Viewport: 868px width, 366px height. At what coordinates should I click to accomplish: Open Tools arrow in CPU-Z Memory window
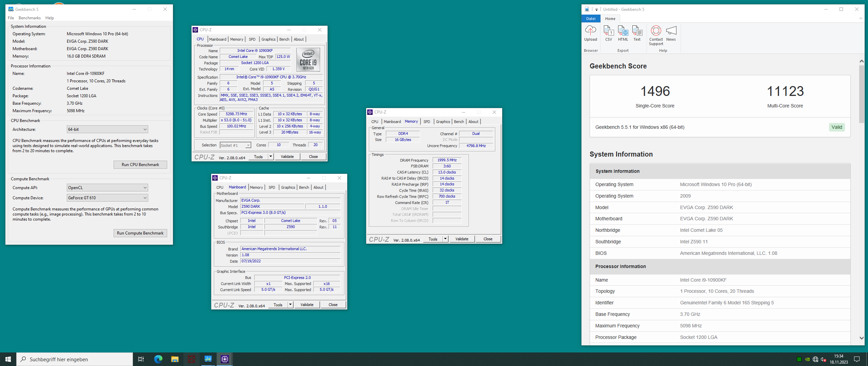445,239
